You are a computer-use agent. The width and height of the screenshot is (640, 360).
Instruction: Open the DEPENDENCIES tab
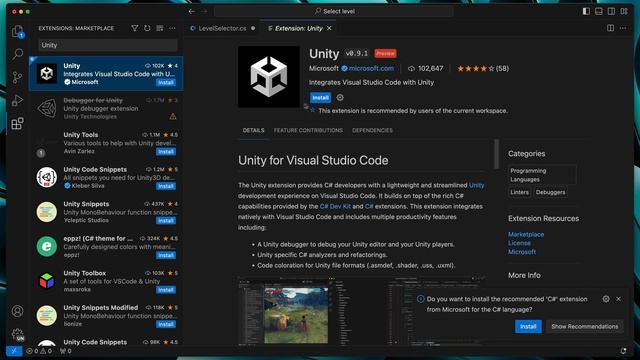[x=372, y=131]
